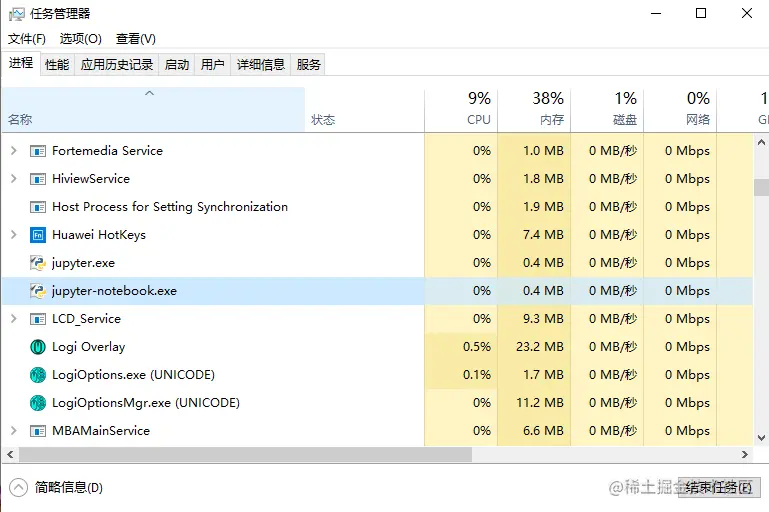769x512 pixels.
Task: Select the MBAMainService process name
Action: click(x=101, y=431)
